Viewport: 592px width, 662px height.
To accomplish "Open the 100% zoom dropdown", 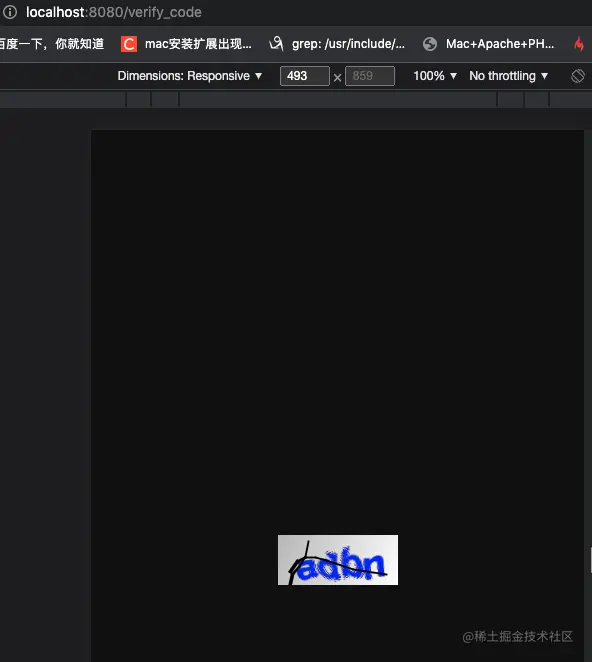I will point(435,76).
